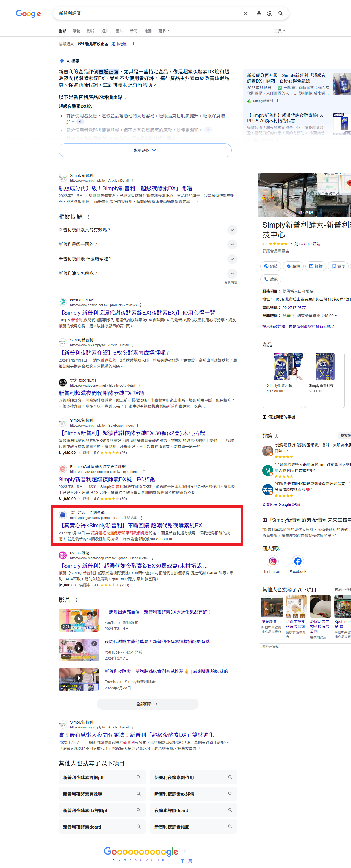Open the three-dot menu for the cosme.net.tw result
Viewport: 351px width, 868px height.
141,305
